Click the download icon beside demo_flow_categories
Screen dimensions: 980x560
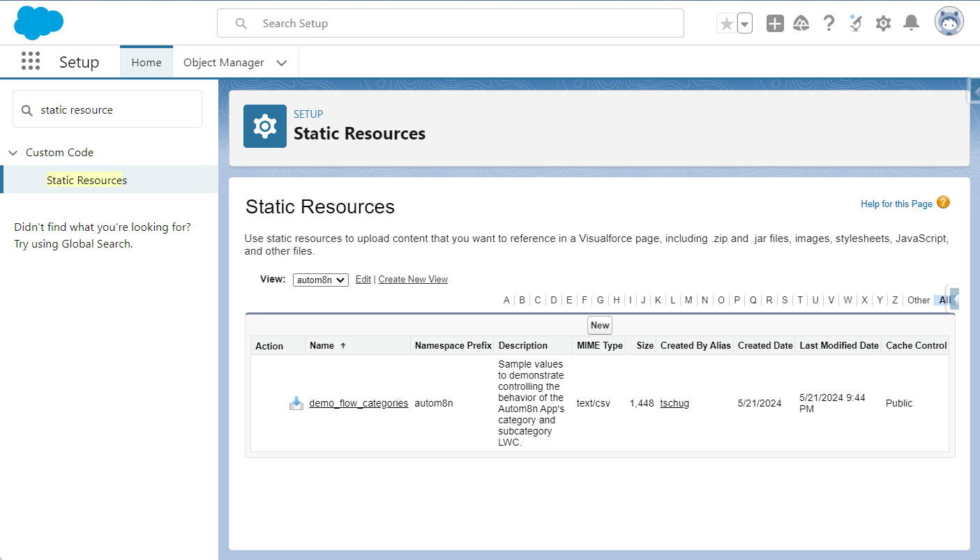point(296,403)
